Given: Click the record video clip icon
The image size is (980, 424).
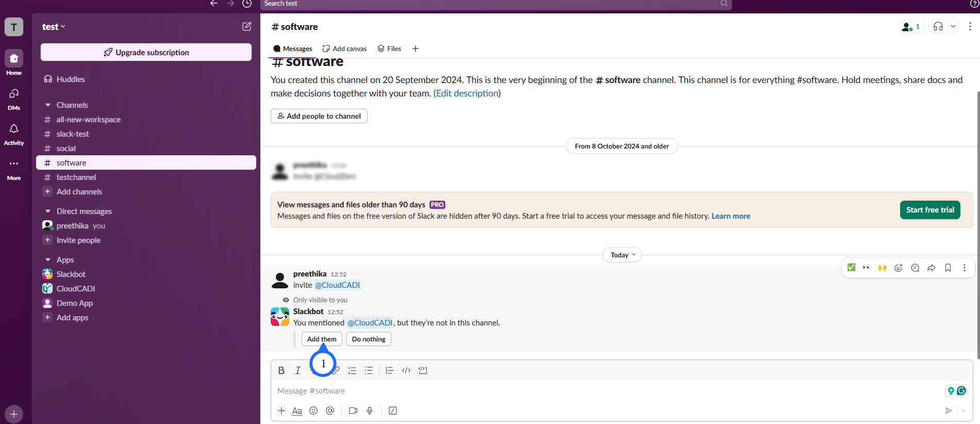Looking at the screenshot, I should [x=353, y=411].
